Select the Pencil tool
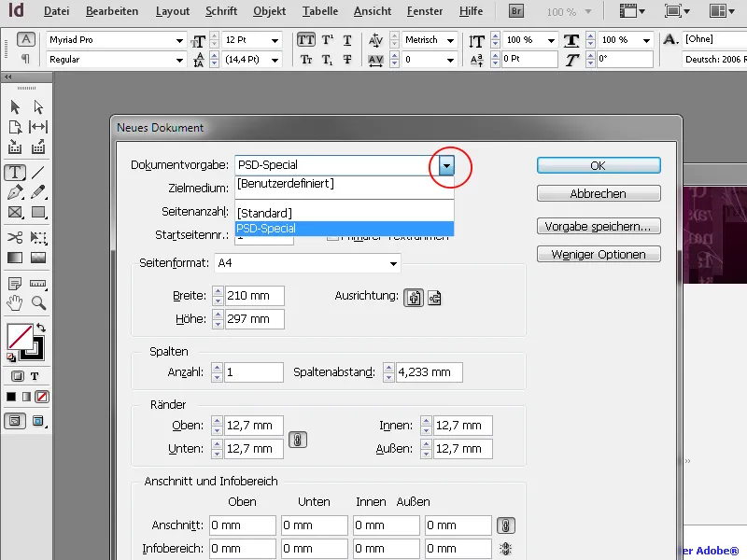The image size is (747, 560). click(x=38, y=192)
